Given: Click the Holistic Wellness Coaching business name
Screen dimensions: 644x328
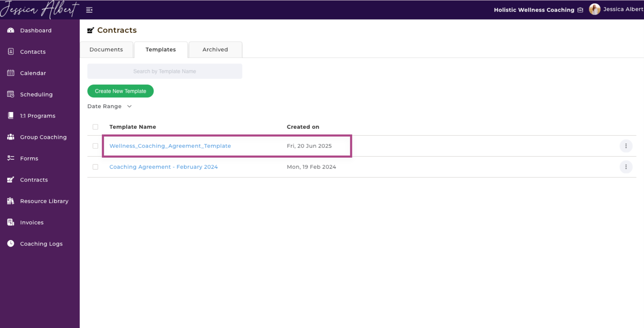Looking at the screenshot, I should tap(534, 10).
